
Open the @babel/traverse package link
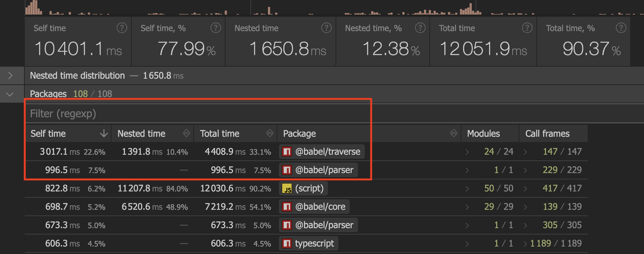point(322,152)
